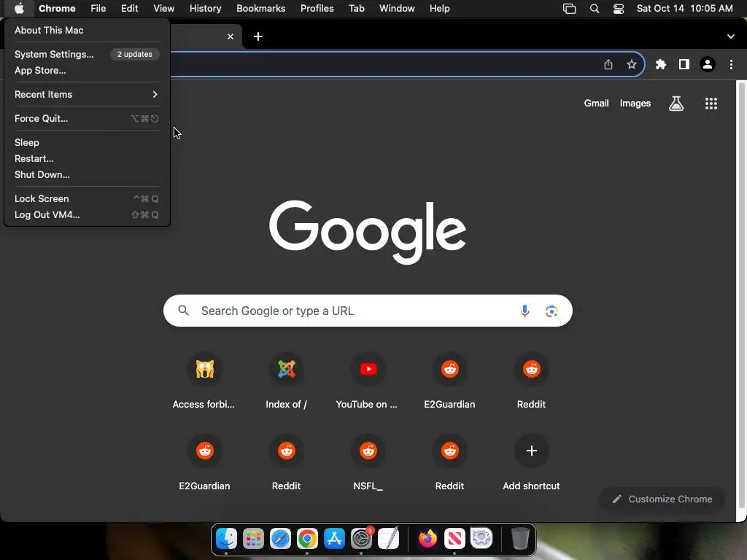This screenshot has height=560, width=747.
Task: Open the Gmail link
Action: (596, 104)
